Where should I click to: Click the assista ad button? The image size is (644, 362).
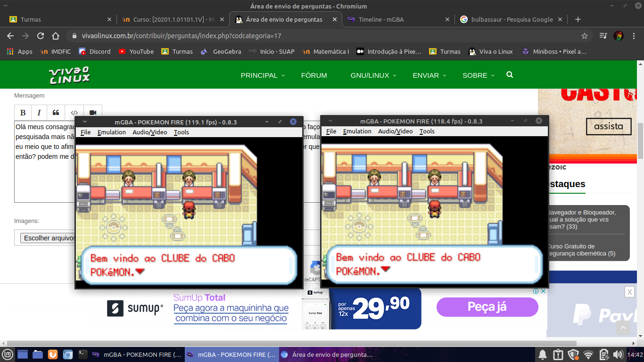(608, 126)
